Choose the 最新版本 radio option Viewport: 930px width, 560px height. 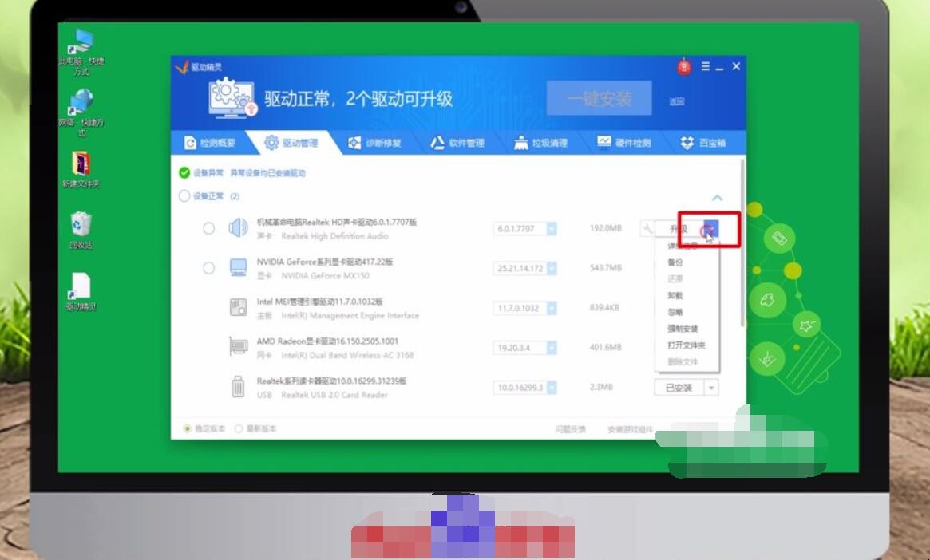point(239,428)
